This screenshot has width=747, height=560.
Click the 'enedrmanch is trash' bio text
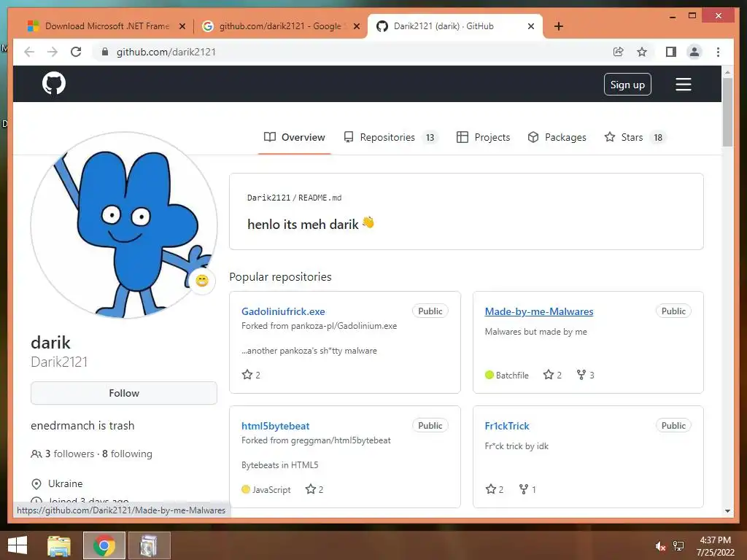82,425
